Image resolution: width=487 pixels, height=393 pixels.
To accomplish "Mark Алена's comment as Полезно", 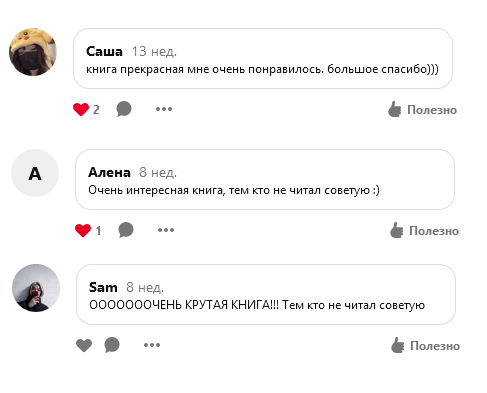I will click(x=424, y=230).
